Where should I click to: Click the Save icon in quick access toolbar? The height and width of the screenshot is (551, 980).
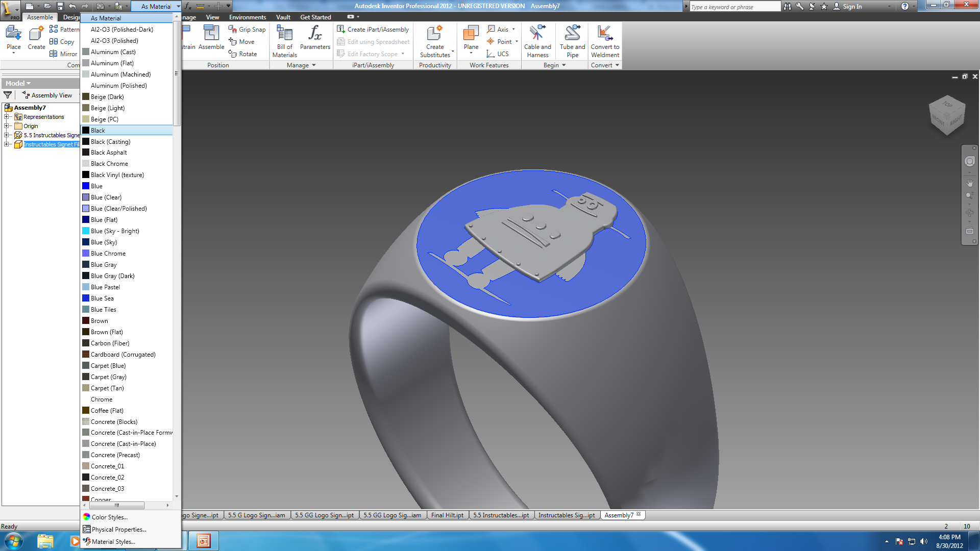60,6
